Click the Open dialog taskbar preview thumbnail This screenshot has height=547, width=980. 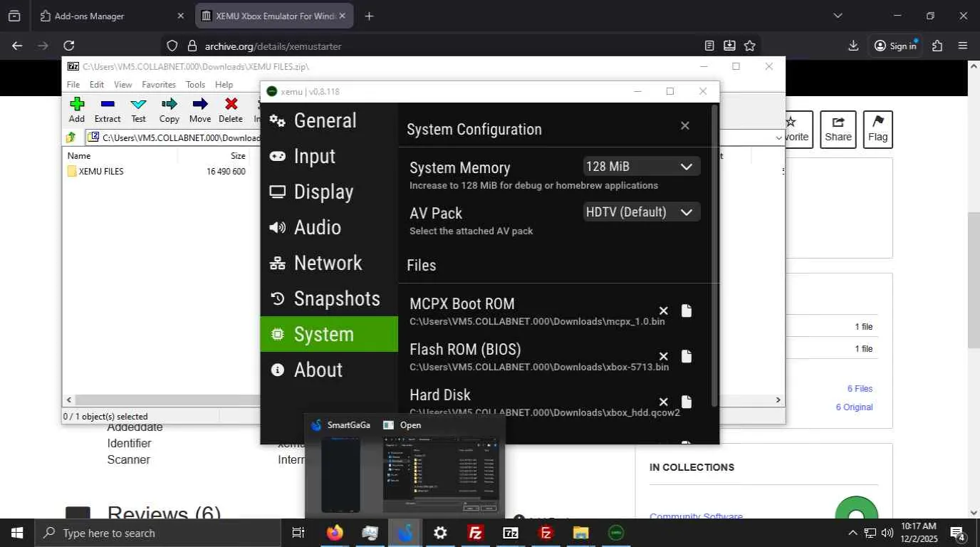pos(441,475)
